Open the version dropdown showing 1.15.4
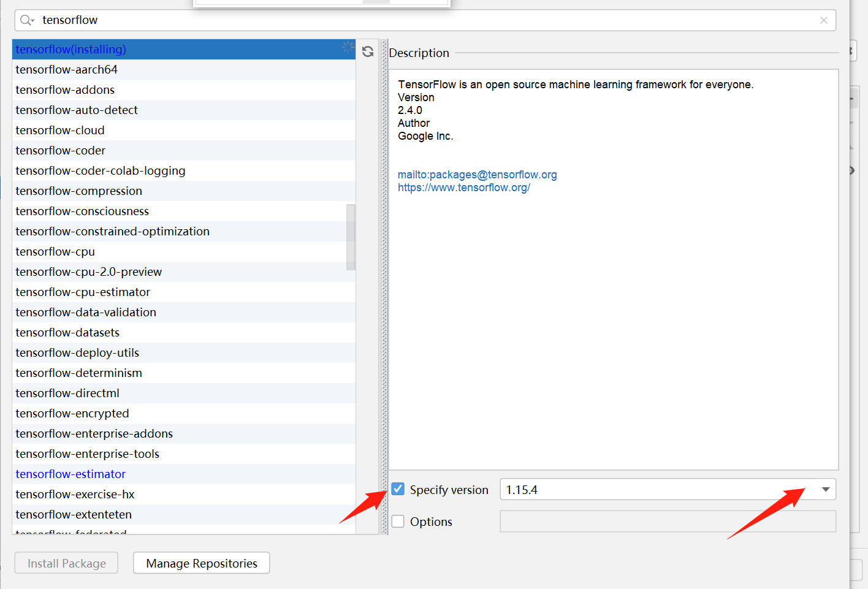The width and height of the screenshot is (868, 589). (826, 488)
